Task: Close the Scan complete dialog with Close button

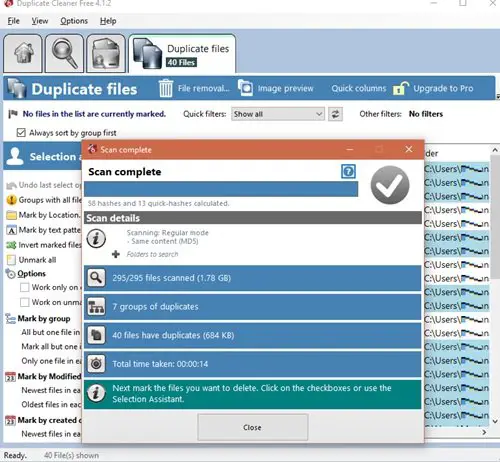Action: click(x=252, y=427)
